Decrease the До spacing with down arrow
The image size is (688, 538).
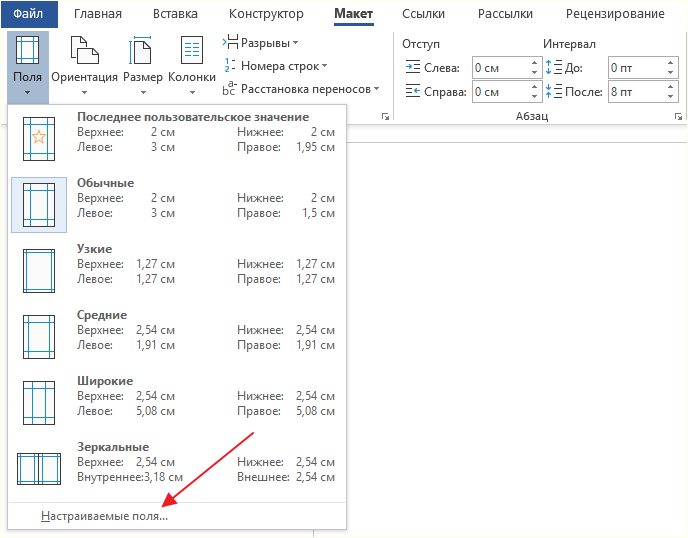[670, 73]
